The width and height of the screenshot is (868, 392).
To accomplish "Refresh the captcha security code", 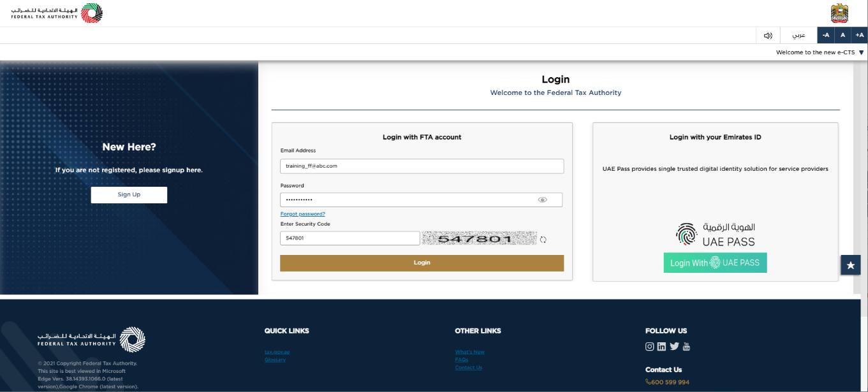I will 543,240.
